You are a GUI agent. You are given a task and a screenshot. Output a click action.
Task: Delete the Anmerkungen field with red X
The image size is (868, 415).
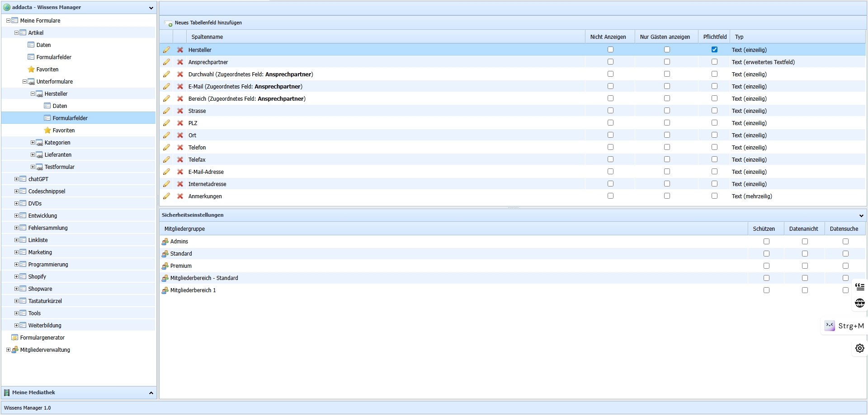pyautogui.click(x=180, y=196)
